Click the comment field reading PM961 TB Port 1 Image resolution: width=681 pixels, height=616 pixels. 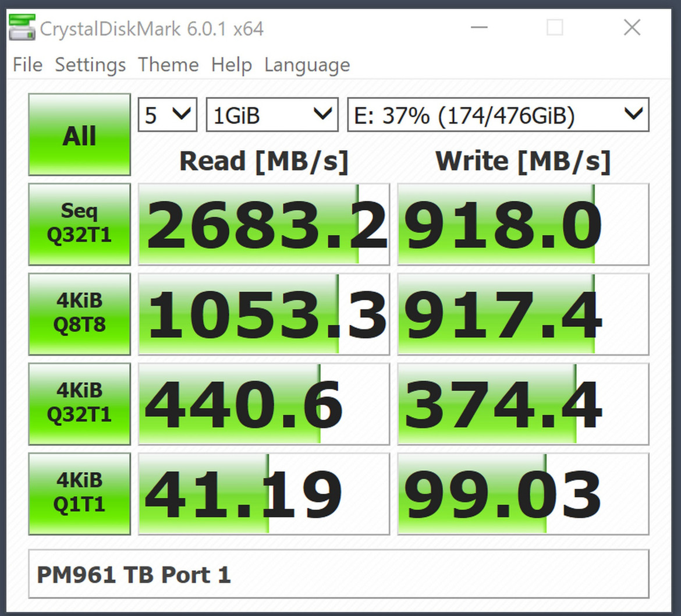coord(339,574)
